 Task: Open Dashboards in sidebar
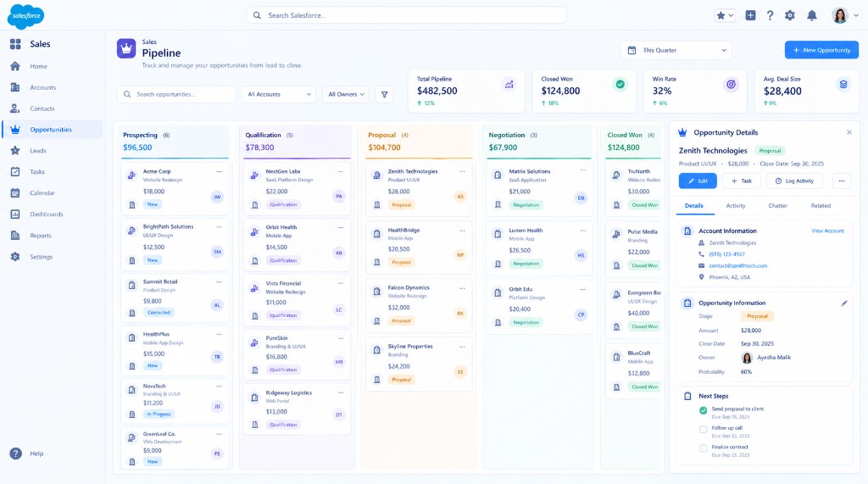(47, 214)
